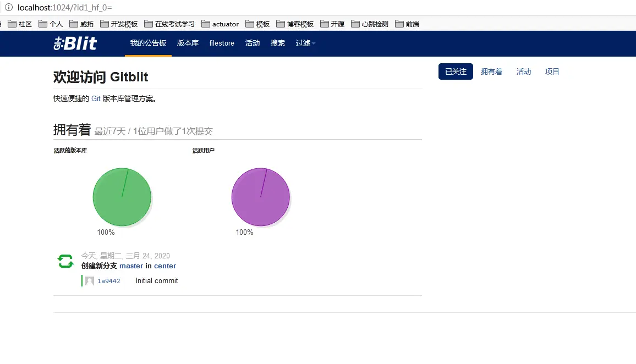
Task: Click the site info icon in address bar
Action: coord(8,7)
